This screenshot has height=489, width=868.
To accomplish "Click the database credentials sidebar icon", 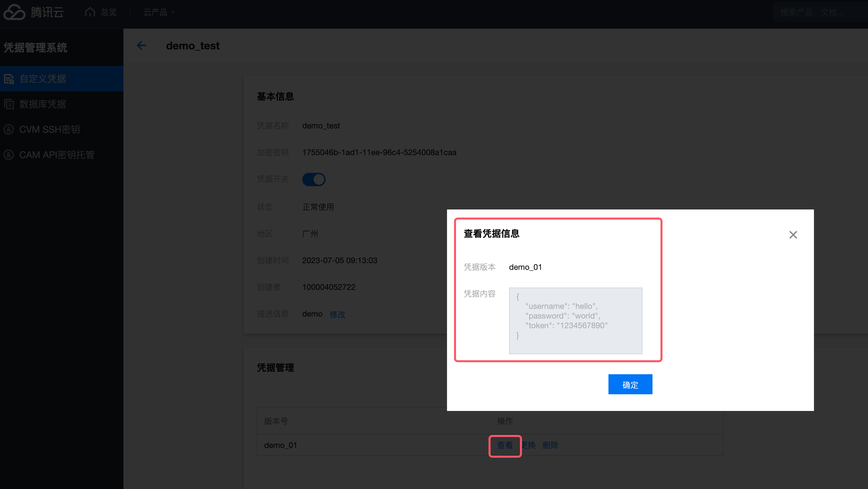I will click(9, 104).
